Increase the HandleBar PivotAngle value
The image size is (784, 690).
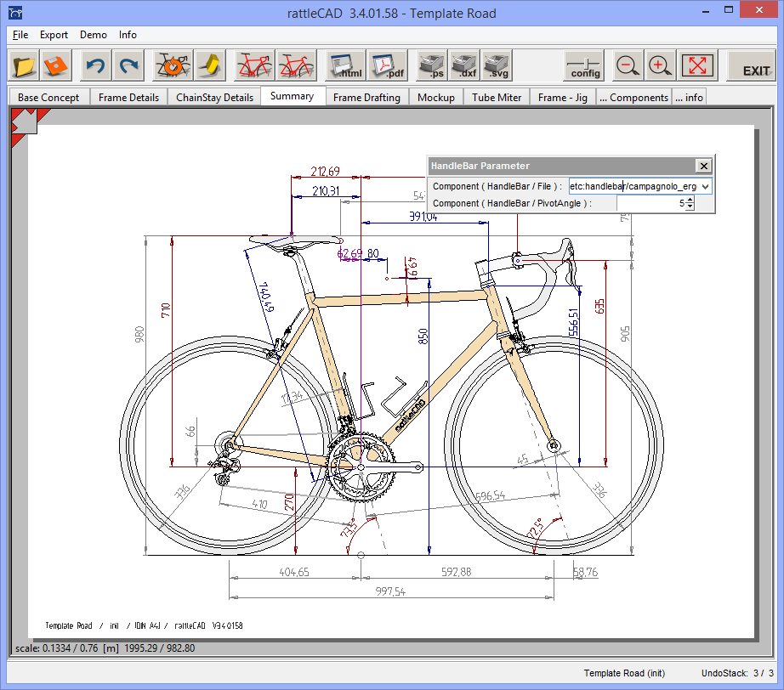click(x=690, y=200)
